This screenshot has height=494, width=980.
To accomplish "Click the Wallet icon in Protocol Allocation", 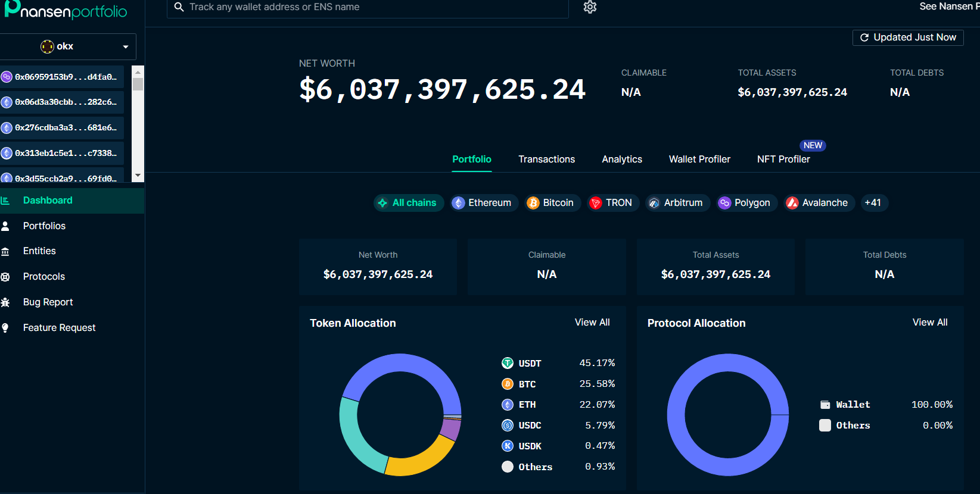I will tap(825, 405).
